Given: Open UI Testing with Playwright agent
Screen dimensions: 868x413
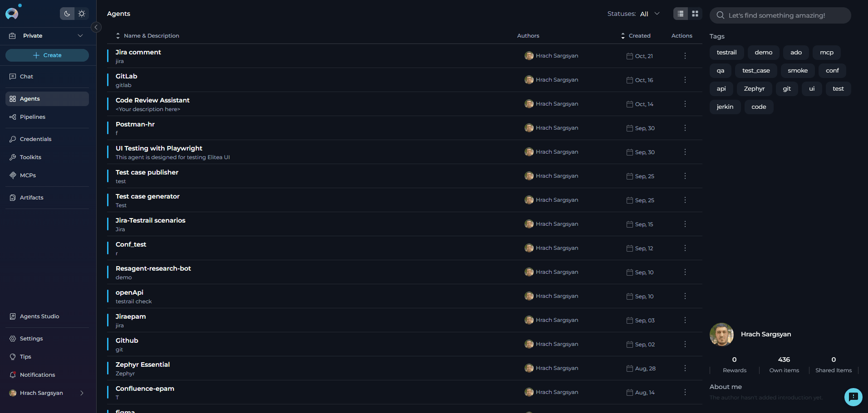Looking at the screenshot, I should point(159,148).
